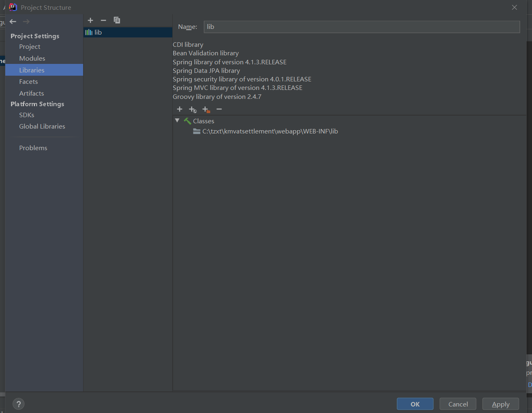Click the exclude roots icon
The width and height of the screenshot is (532, 413).
(x=206, y=109)
